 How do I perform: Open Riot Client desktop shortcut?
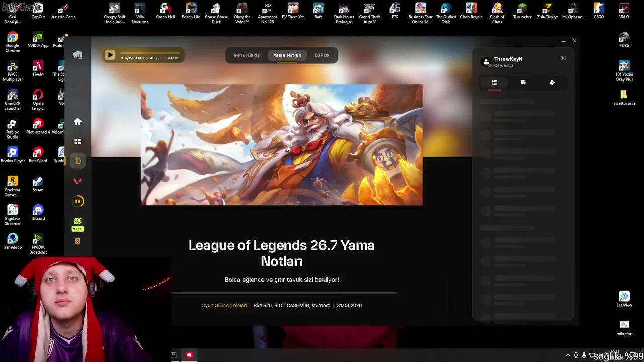point(38,155)
